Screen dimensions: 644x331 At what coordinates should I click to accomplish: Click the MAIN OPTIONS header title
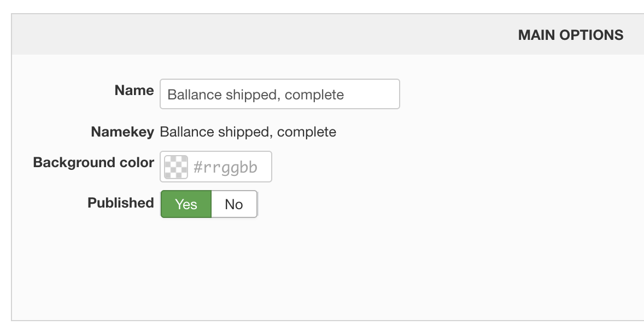pos(570,35)
